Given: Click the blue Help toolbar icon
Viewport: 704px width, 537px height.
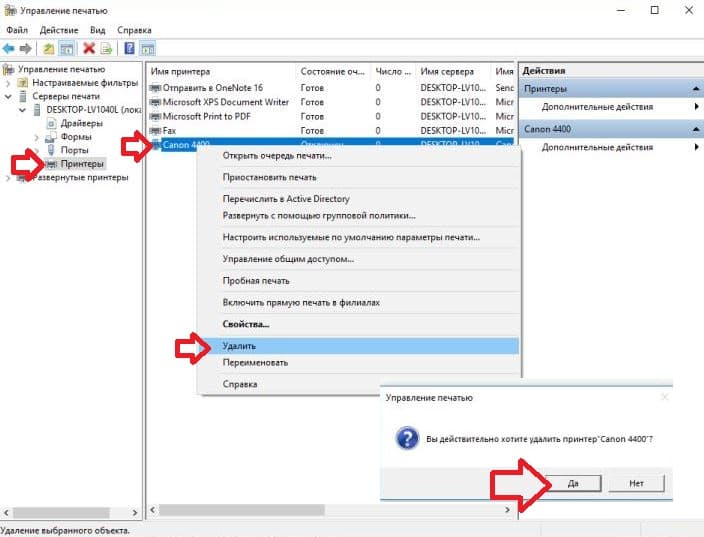Looking at the screenshot, I should point(129,48).
